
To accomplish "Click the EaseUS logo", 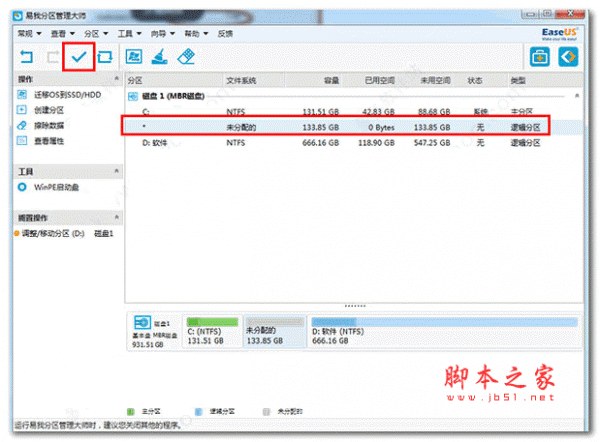I will 559,34.
